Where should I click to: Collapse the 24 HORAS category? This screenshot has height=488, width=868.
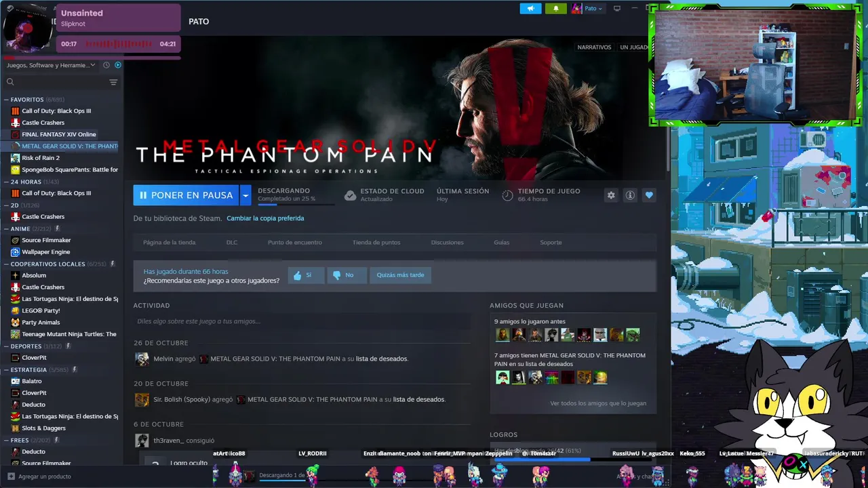coord(6,182)
